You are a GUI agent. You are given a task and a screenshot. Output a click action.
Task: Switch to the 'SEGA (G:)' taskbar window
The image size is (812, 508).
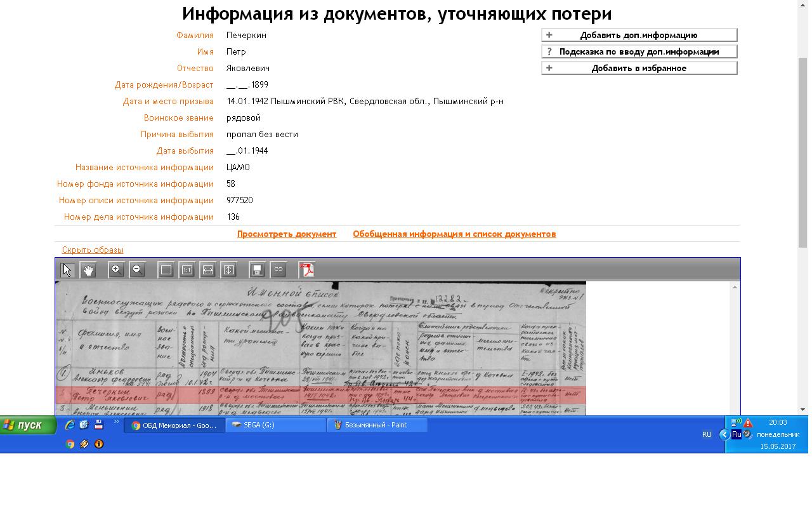pos(275,425)
